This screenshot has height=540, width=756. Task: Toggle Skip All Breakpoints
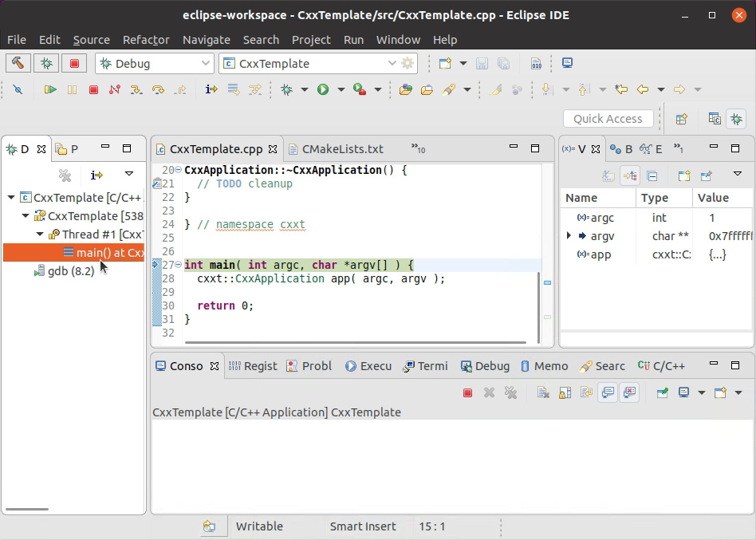pyautogui.click(x=18, y=89)
